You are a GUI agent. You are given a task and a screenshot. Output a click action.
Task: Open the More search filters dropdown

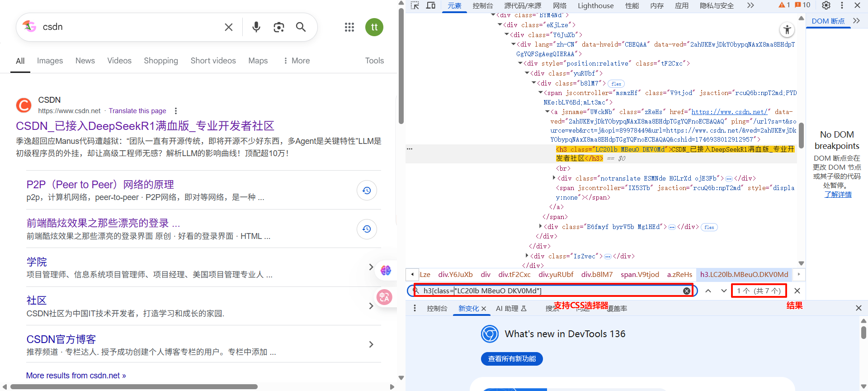point(297,61)
